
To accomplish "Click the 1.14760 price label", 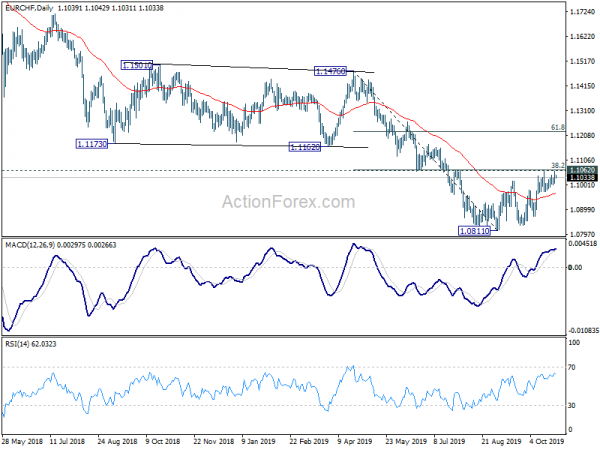I will (330, 71).
